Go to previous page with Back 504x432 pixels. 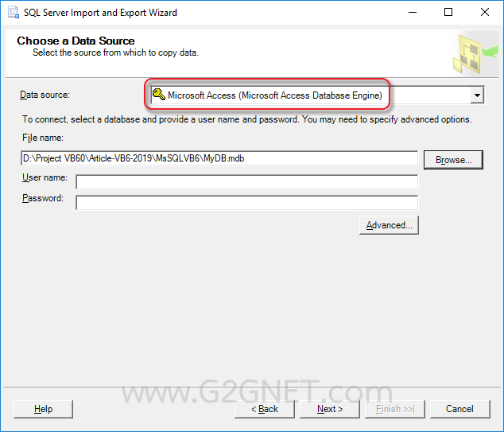(264, 409)
